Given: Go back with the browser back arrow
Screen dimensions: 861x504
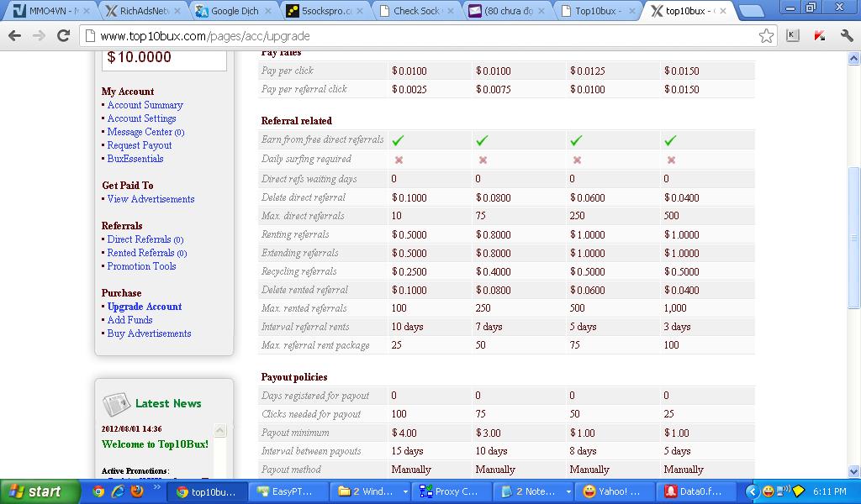Looking at the screenshot, I should coord(15,36).
